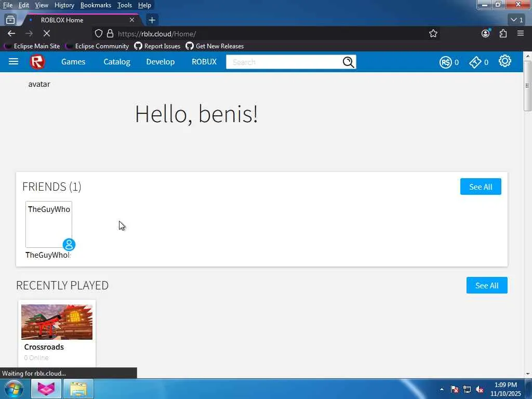Open the ROBUX page
This screenshot has height=399, width=532.
click(204, 62)
